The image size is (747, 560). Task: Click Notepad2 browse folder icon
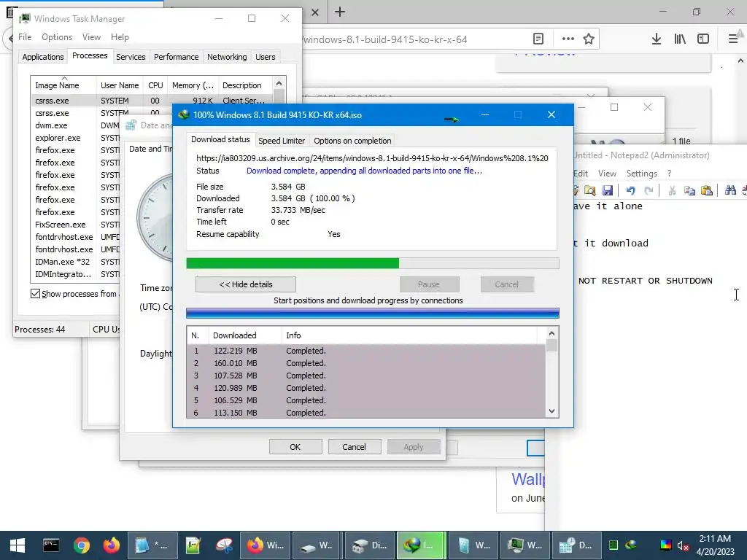pyautogui.click(x=589, y=190)
